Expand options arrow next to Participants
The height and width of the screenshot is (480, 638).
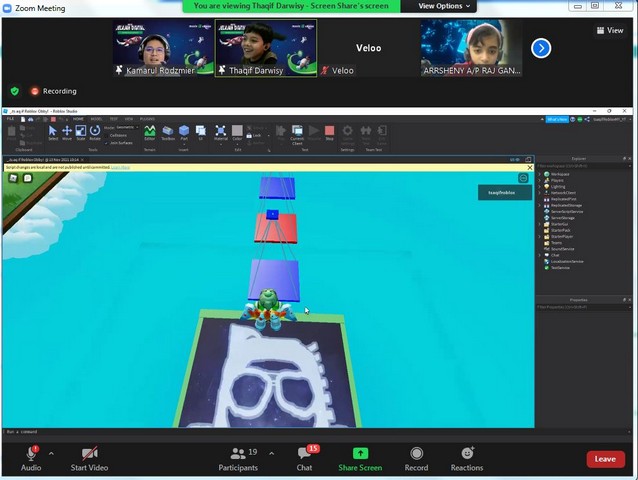(x=271, y=453)
